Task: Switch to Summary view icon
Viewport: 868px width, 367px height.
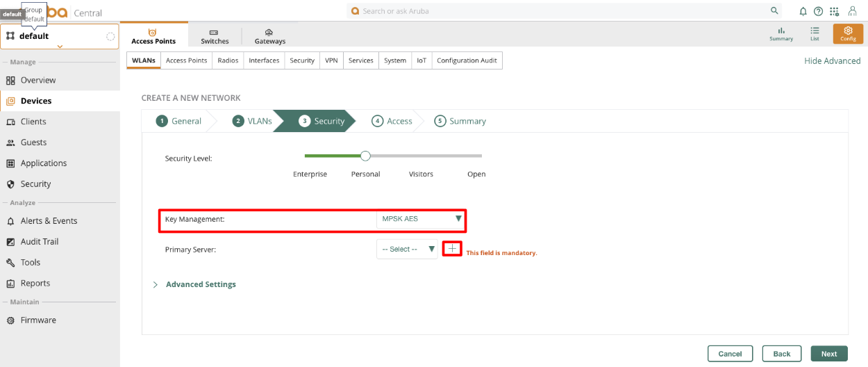Action: [x=781, y=34]
